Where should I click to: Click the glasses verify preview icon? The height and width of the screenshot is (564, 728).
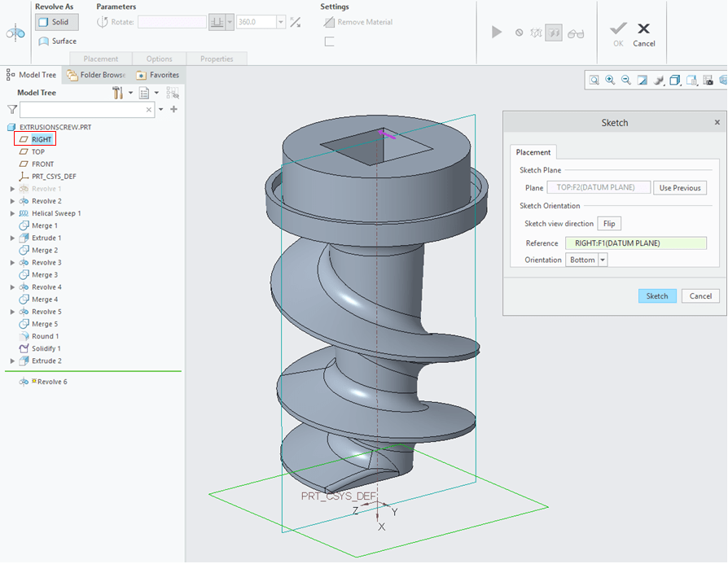tap(576, 33)
